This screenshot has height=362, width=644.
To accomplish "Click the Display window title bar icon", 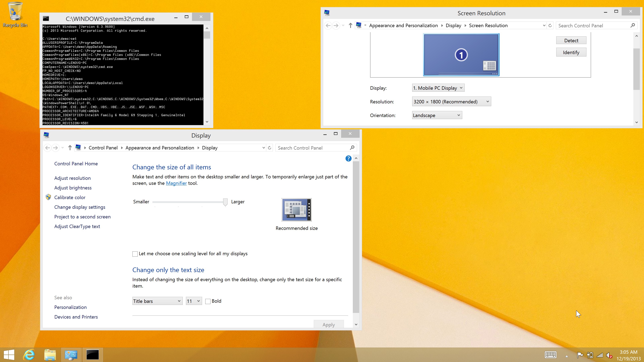I will (x=46, y=135).
